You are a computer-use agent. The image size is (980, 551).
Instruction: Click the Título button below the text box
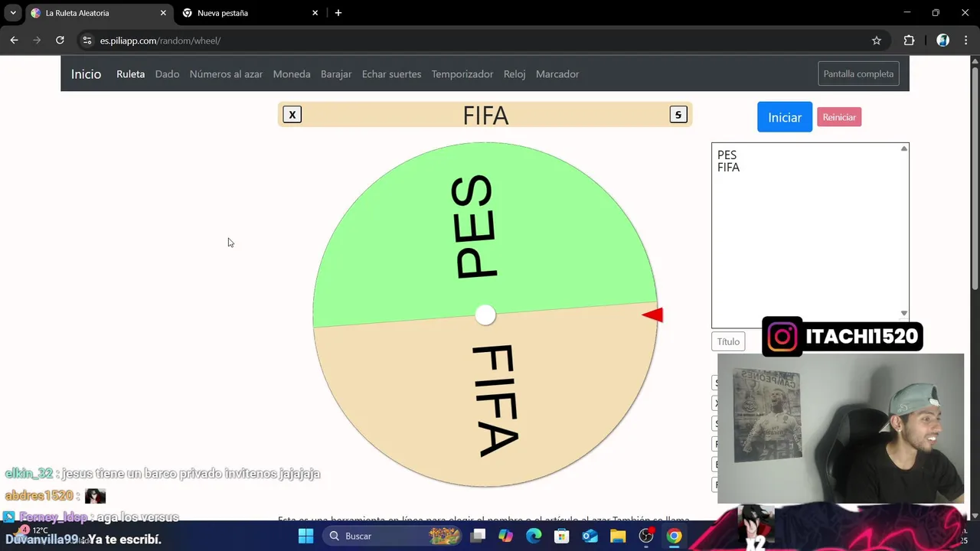click(728, 341)
